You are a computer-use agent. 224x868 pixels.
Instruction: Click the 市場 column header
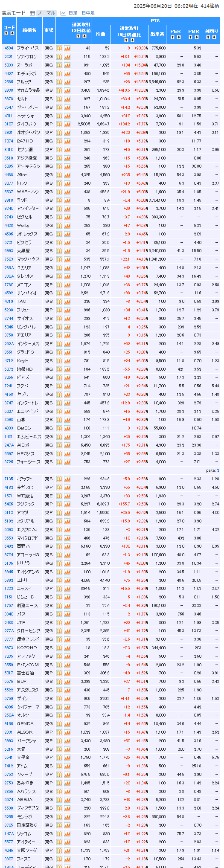[49, 30]
